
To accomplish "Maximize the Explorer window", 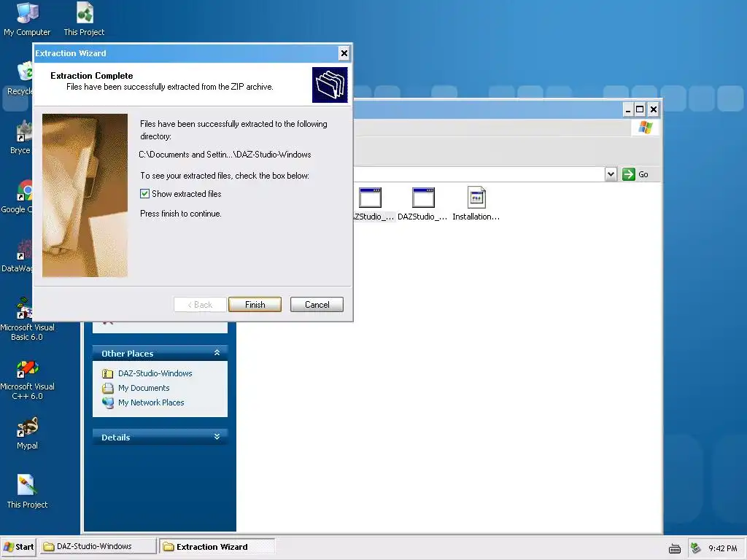I will (640, 109).
